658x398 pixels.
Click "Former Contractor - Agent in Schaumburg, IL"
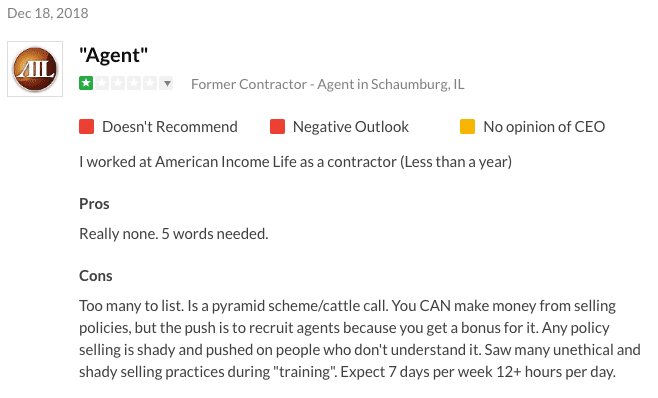pyautogui.click(x=328, y=84)
